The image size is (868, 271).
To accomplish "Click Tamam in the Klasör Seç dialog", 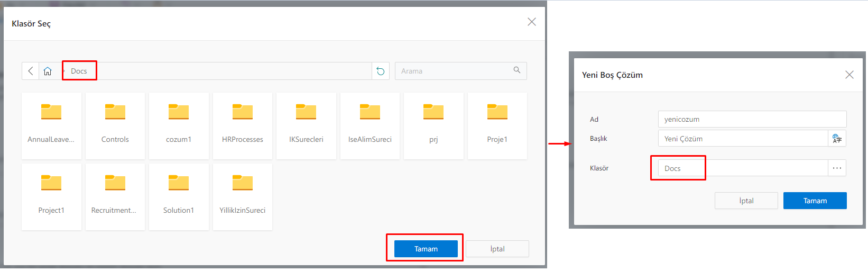I will pyautogui.click(x=426, y=249).
